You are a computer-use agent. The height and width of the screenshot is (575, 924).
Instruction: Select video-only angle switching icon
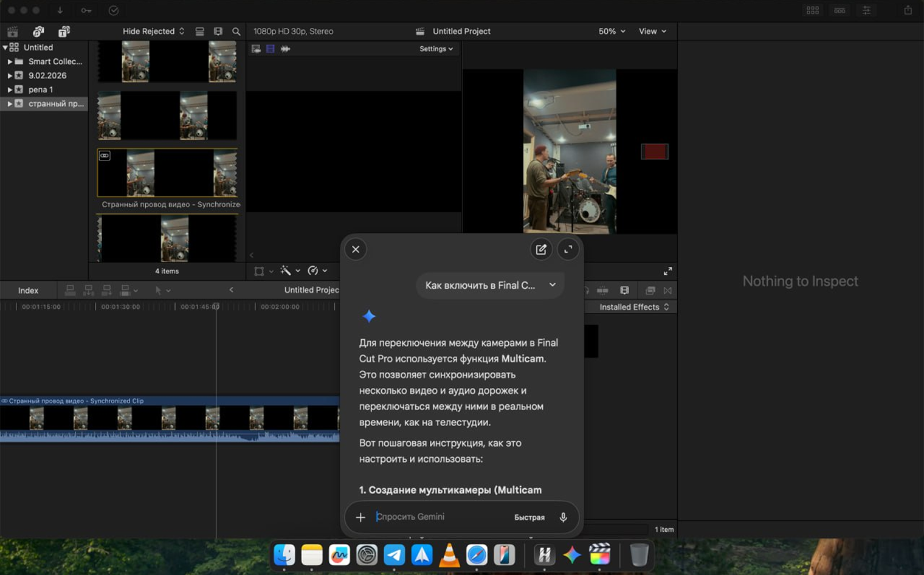pyautogui.click(x=271, y=49)
